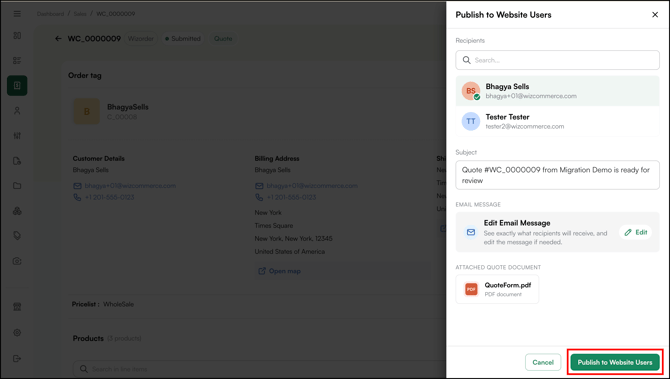Screen dimensions: 670x379
Task: Open the list view sidebar icon
Action: [x=17, y=60]
